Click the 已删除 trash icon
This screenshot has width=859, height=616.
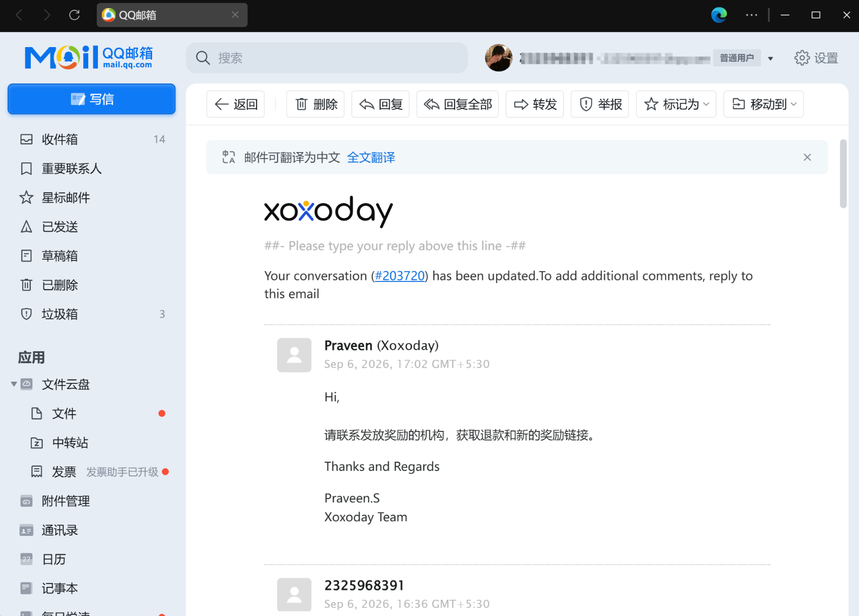(27, 285)
